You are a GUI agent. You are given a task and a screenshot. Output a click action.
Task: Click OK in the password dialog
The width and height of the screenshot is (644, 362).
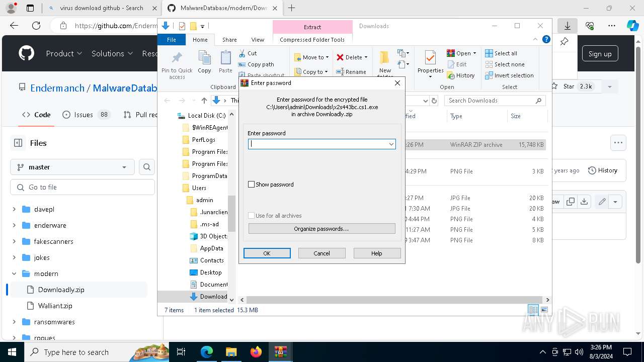pos(267,253)
